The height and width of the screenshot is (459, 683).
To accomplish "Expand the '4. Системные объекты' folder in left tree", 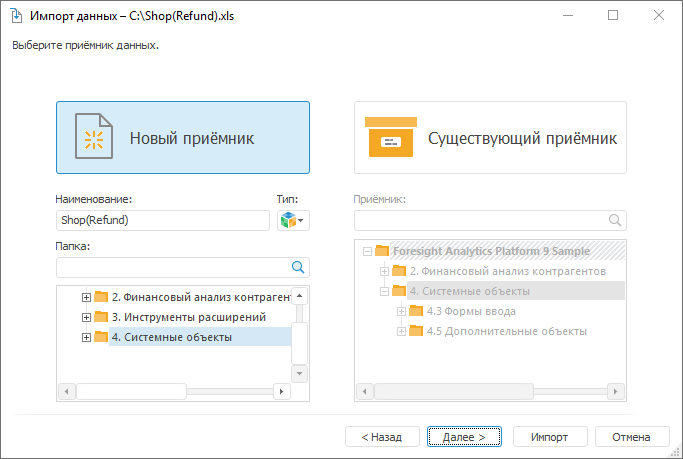I will click(x=86, y=337).
